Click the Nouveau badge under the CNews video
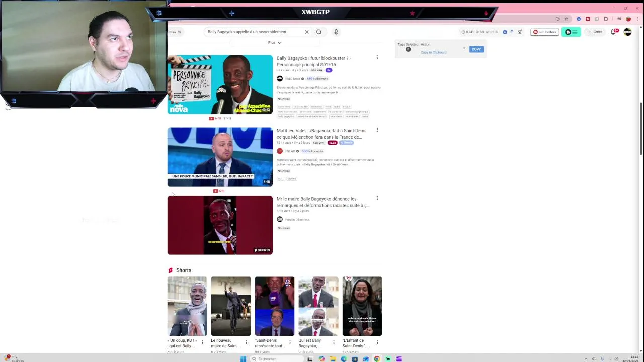 coord(284,171)
